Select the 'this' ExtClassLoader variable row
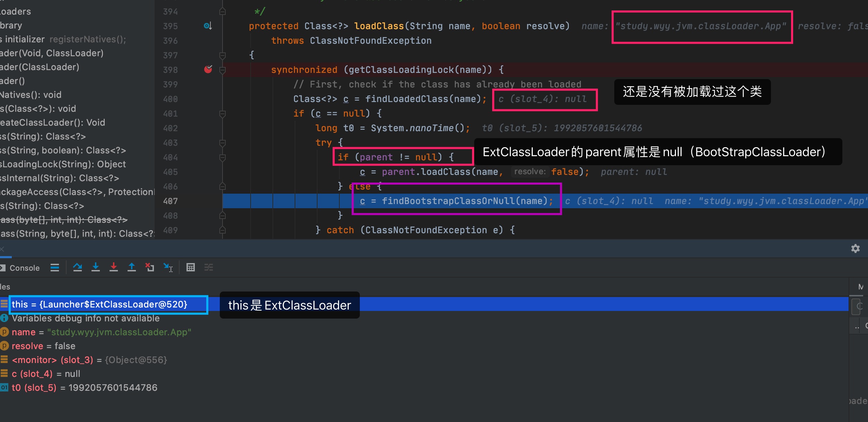Screen dimensions: 868x422 [x=99, y=304]
